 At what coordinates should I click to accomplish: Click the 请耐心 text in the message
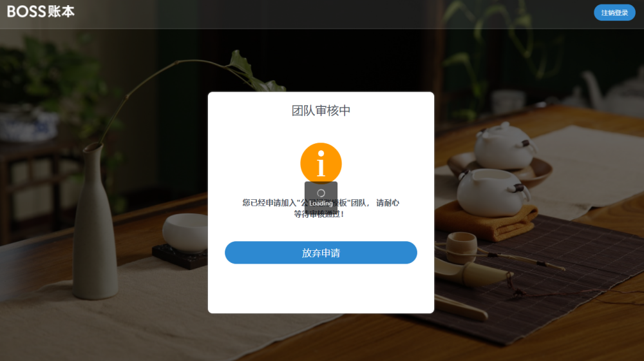click(x=388, y=202)
